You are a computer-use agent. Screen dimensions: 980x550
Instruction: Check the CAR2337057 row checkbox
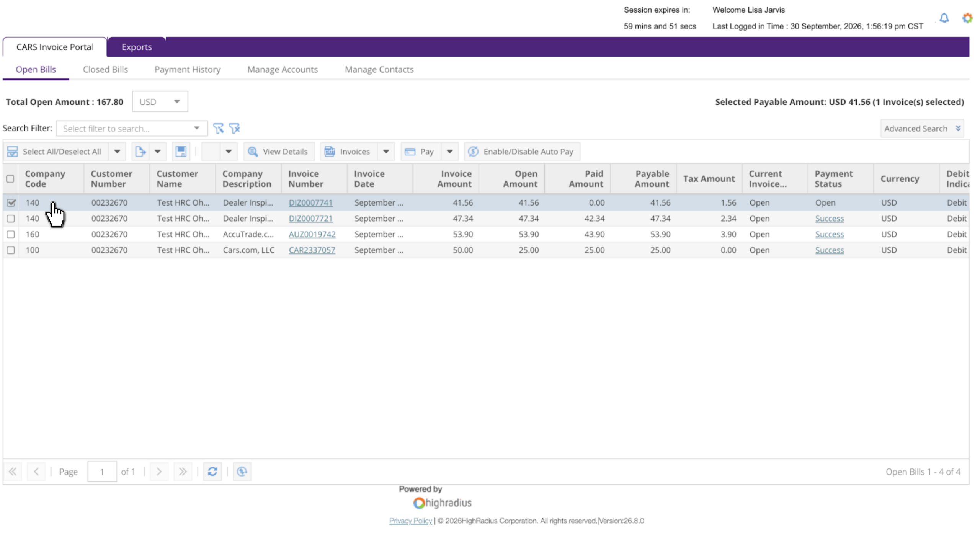[11, 250]
